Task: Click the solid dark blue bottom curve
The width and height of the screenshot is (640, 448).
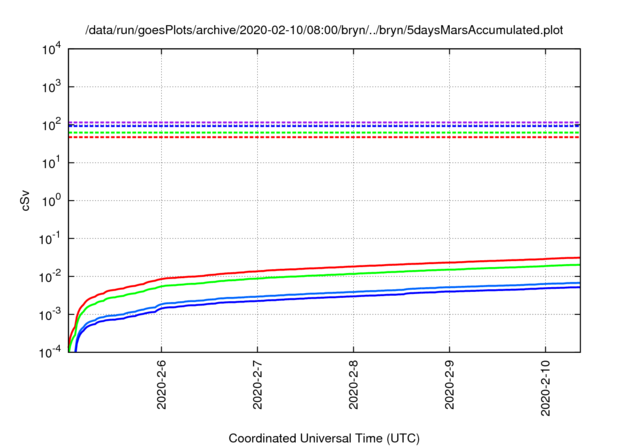Action: [353, 296]
